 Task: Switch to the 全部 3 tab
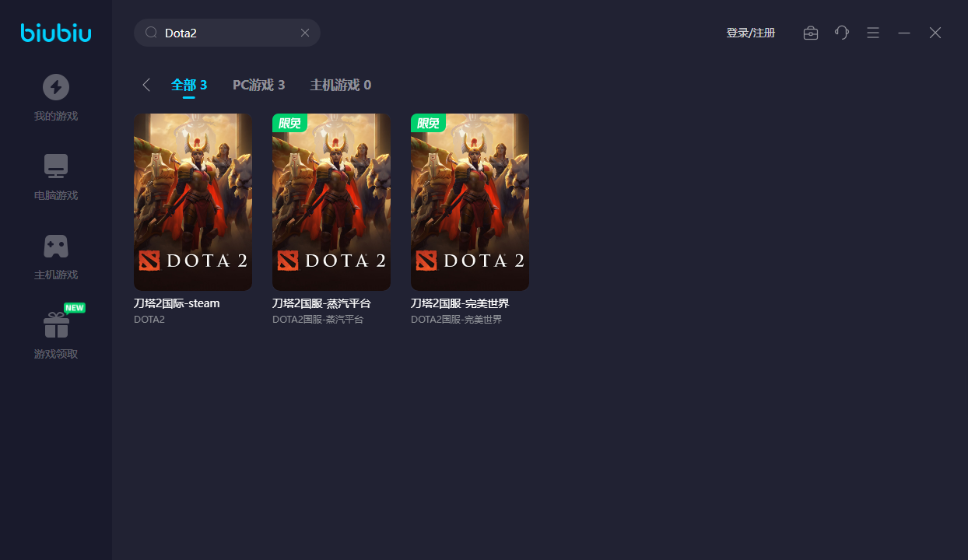(x=189, y=85)
